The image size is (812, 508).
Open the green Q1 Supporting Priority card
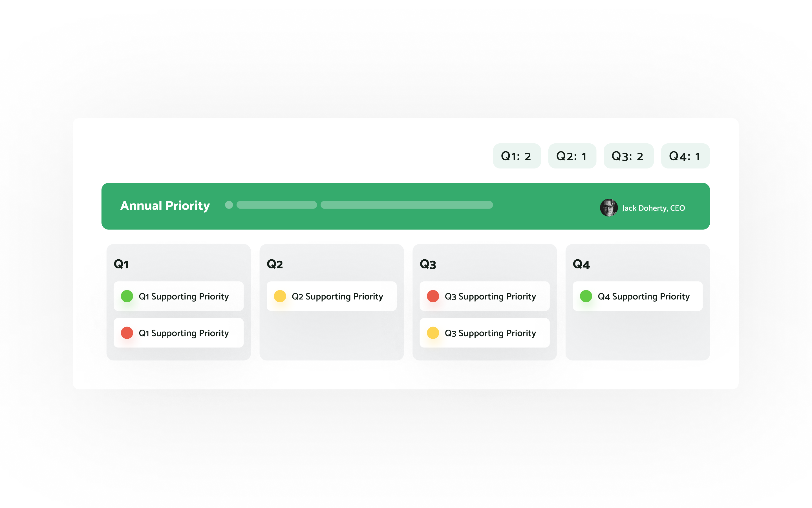pyautogui.click(x=178, y=296)
